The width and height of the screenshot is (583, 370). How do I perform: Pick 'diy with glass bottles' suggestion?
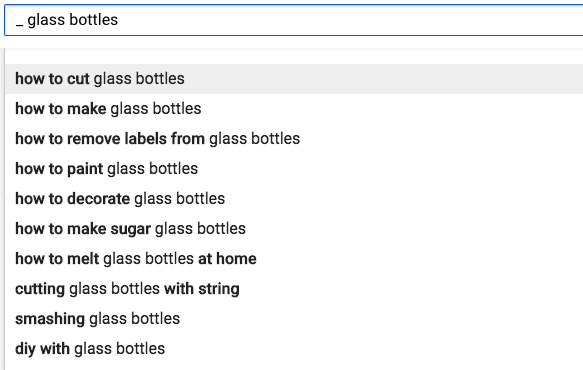click(x=294, y=349)
